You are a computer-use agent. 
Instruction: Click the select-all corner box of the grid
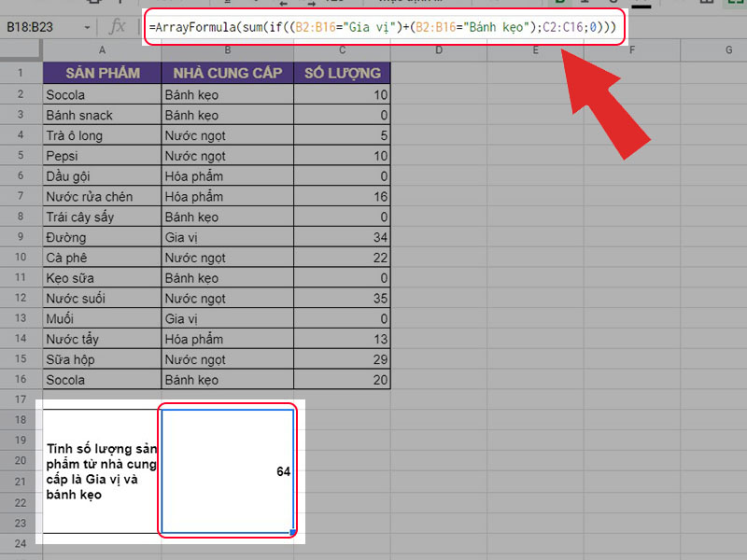point(20,49)
